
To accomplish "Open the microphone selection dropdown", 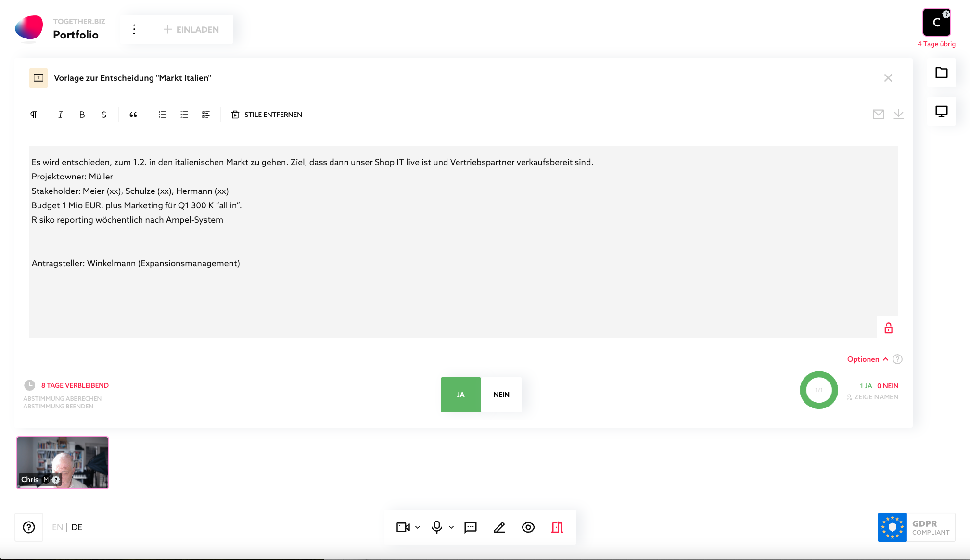I will (451, 527).
